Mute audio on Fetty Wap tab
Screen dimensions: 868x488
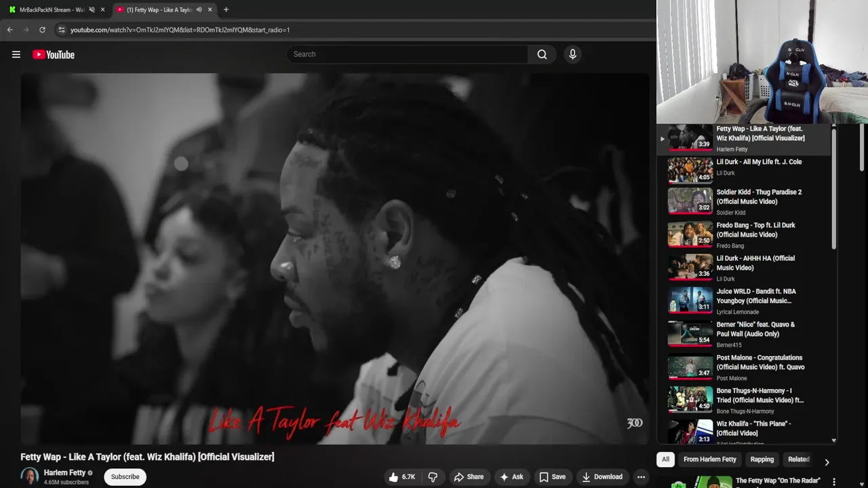click(x=199, y=9)
